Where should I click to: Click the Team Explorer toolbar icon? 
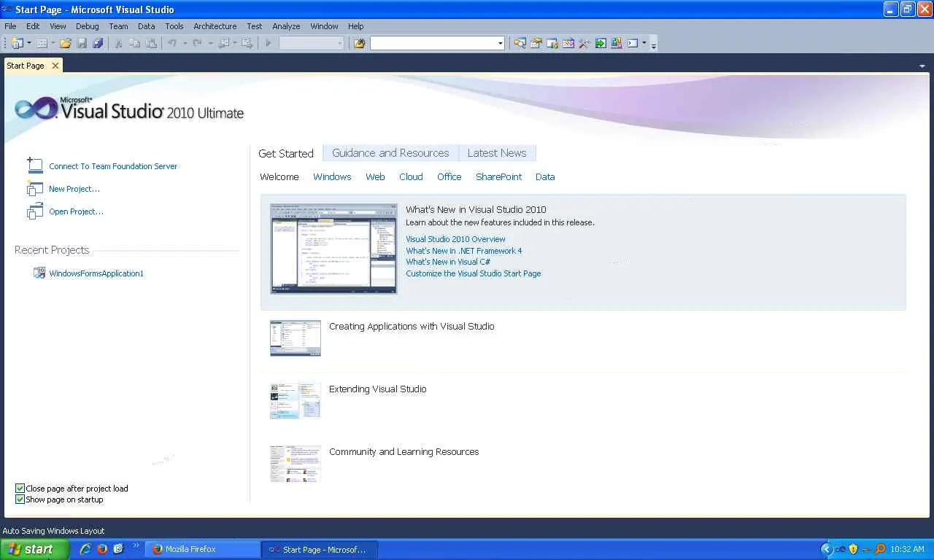(x=552, y=44)
